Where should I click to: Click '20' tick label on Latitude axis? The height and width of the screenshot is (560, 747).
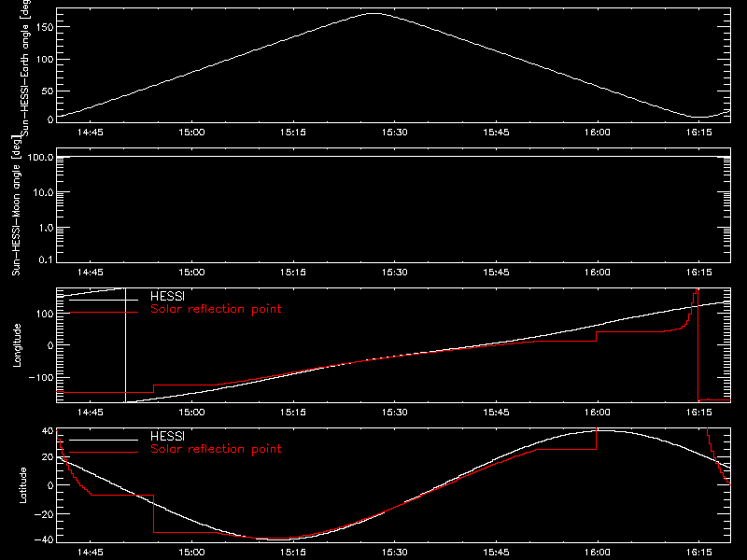click(x=48, y=457)
